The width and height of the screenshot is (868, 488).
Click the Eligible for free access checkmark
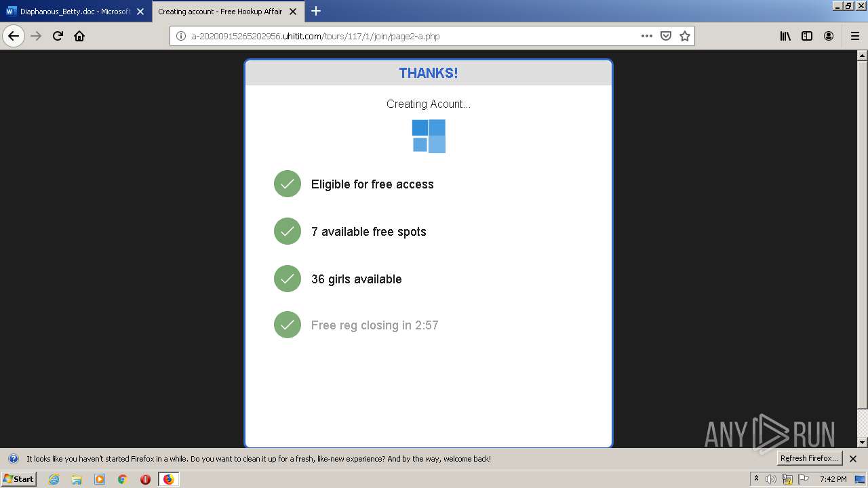click(x=288, y=184)
